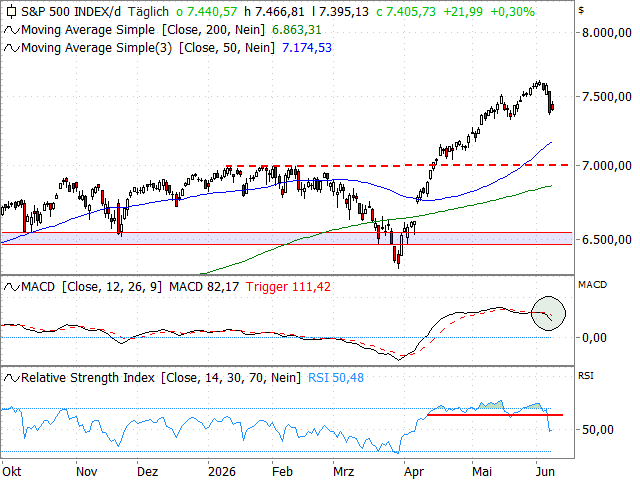
Task: Click the line icon before Moving Average Simple 200
Action: (x=11, y=30)
